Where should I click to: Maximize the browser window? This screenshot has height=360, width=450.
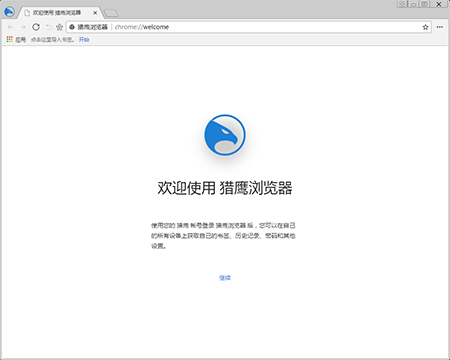[424, 4]
